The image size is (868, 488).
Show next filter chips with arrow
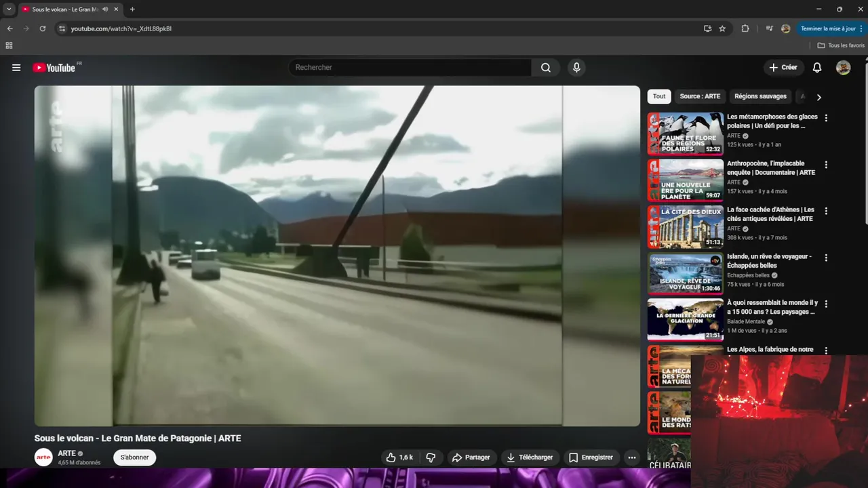coord(818,97)
